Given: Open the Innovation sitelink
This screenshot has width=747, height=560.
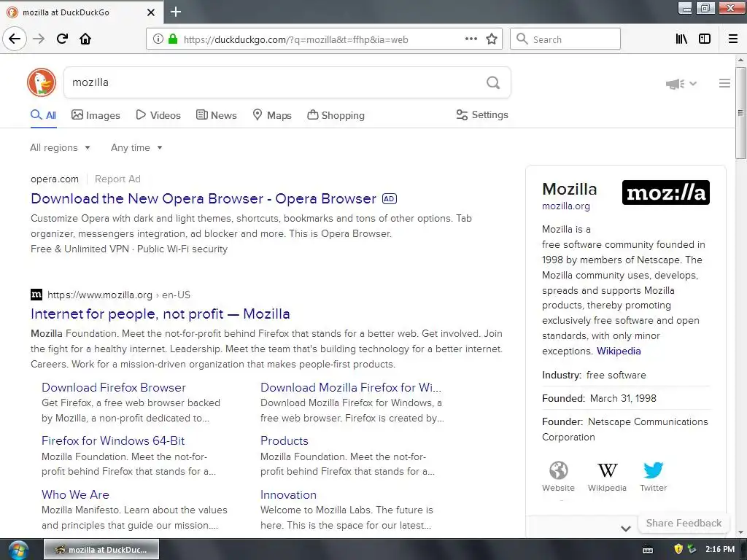Looking at the screenshot, I should [x=288, y=495].
